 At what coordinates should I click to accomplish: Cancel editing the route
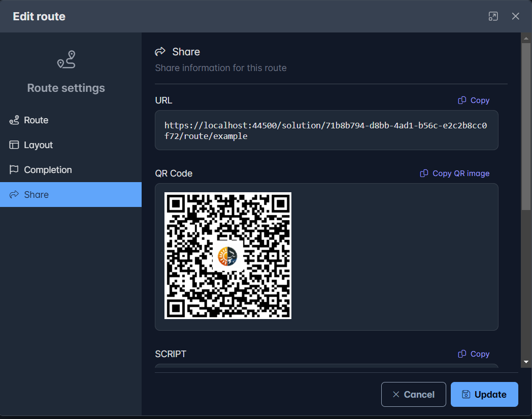pyautogui.click(x=414, y=394)
